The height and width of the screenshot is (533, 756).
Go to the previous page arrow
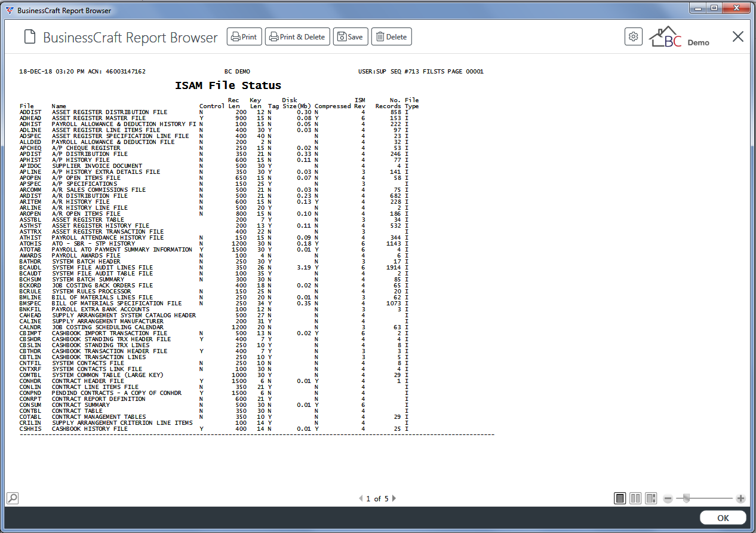360,498
